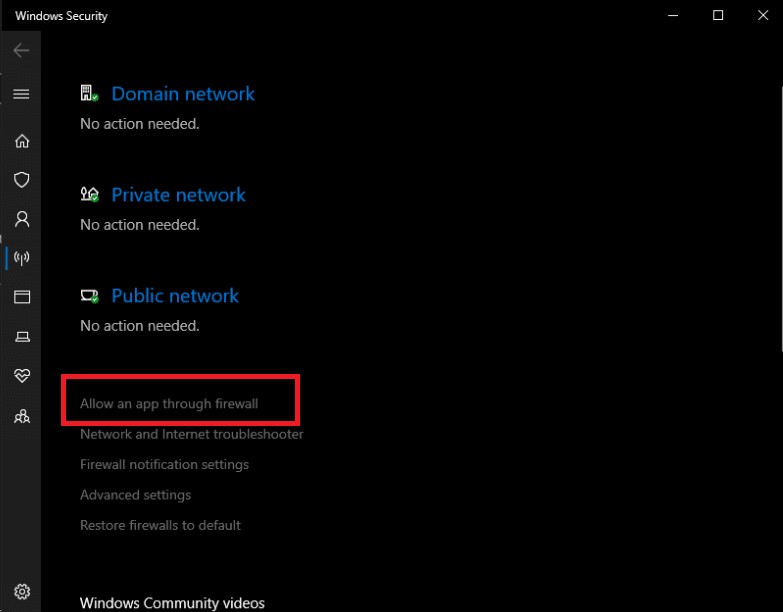Click the back arrow in the sidebar
This screenshot has height=612, width=783.
point(21,50)
